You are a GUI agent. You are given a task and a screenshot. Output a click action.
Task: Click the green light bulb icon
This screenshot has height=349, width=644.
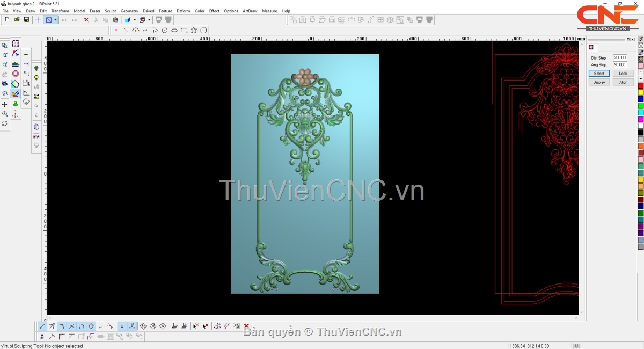point(36,68)
